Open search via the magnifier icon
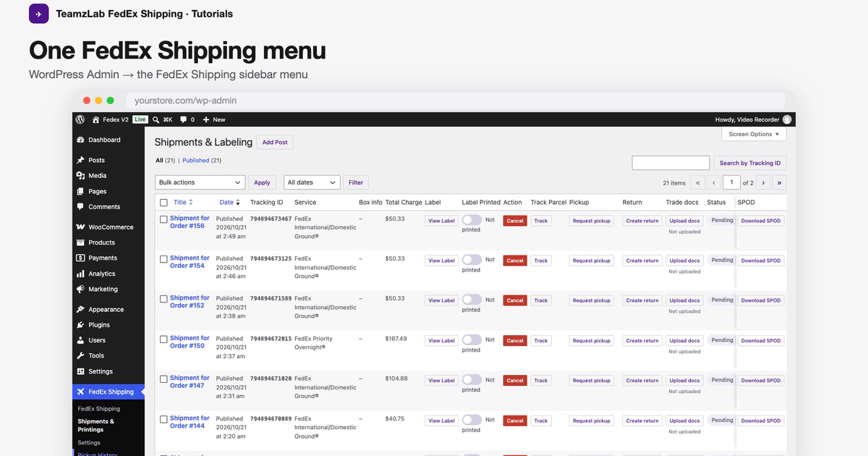 pyautogui.click(x=156, y=119)
